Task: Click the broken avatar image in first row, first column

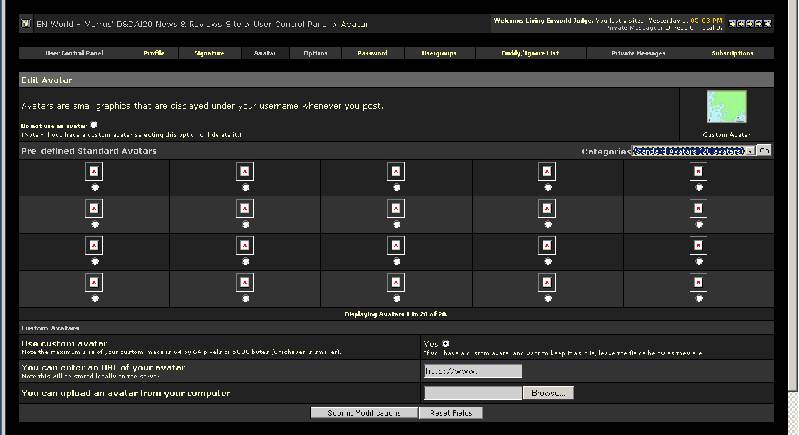Action: [94, 172]
